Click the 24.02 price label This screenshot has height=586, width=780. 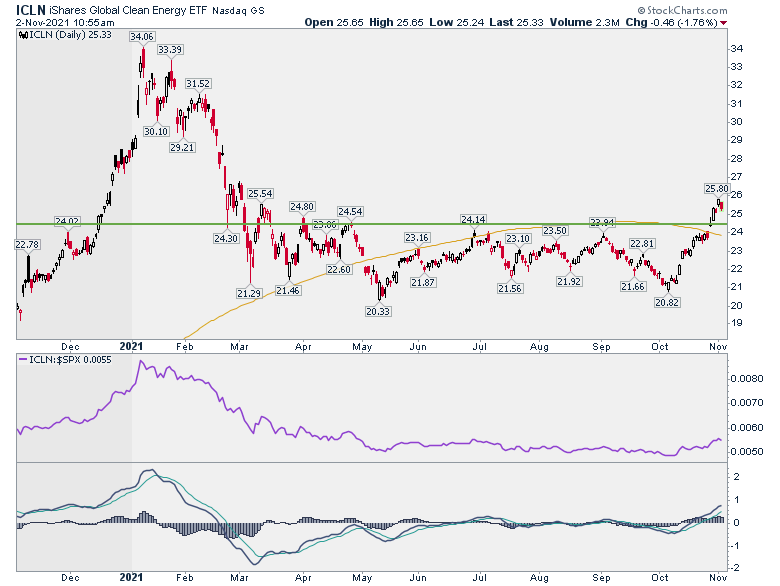coord(67,221)
